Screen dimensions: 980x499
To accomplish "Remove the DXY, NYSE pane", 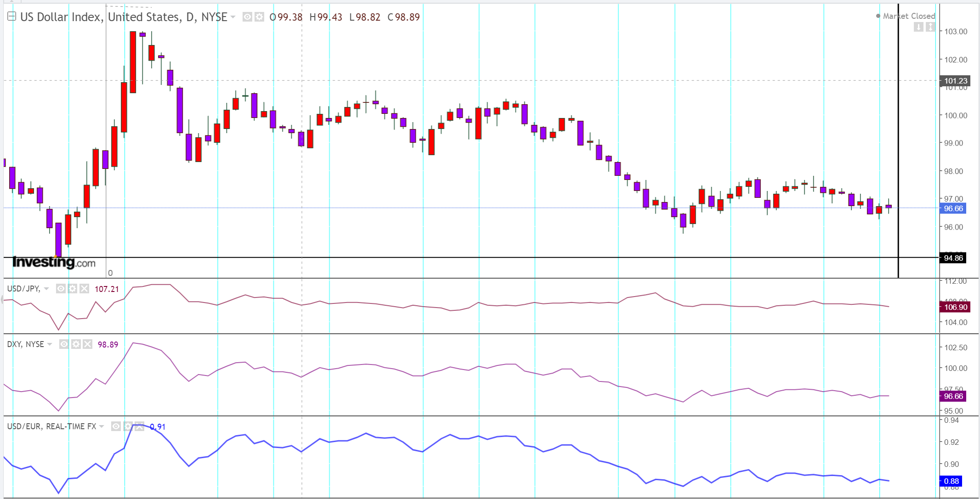I will pyautogui.click(x=87, y=344).
